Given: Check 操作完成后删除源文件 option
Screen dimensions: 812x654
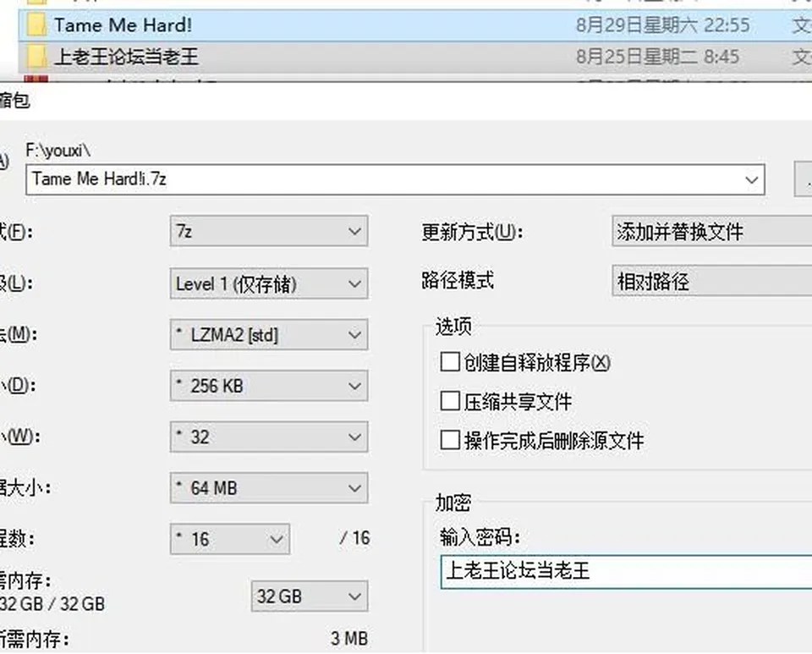Looking at the screenshot, I should pyautogui.click(x=449, y=441).
